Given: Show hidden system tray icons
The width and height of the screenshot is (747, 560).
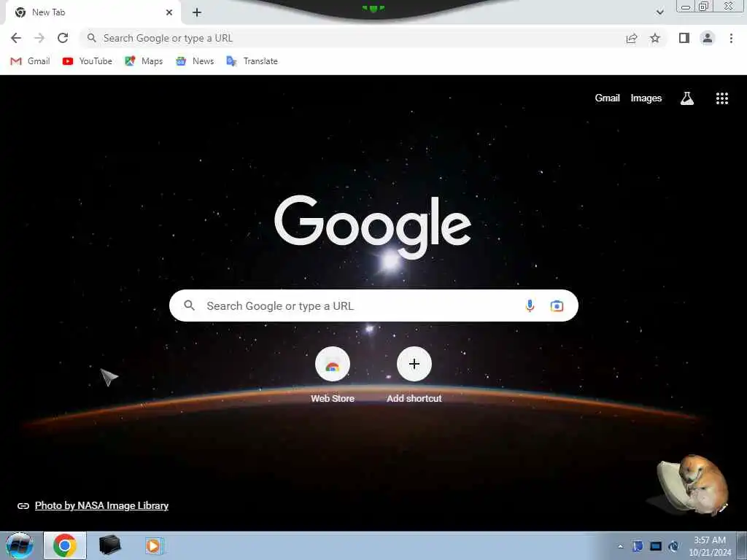Looking at the screenshot, I should pos(620,546).
